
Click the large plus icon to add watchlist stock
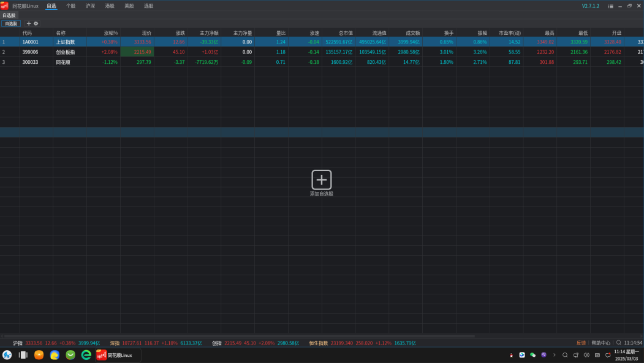tap(322, 180)
